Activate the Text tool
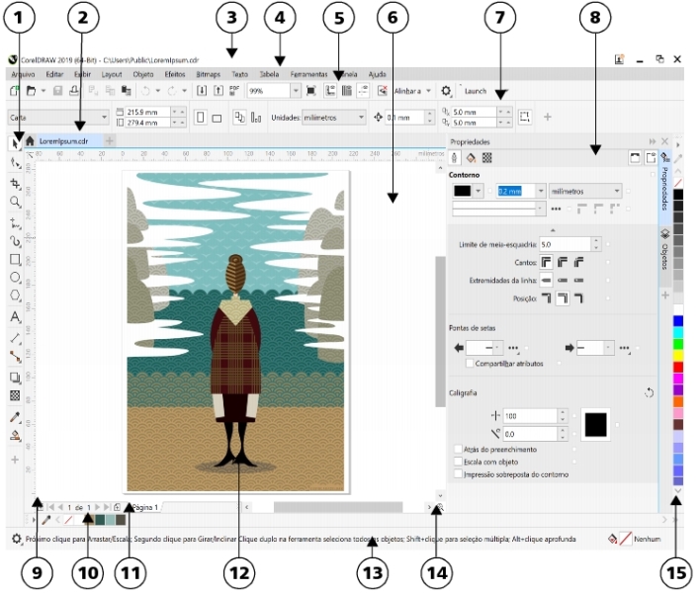Image resolution: width=700 pixels, height=593 pixels. pyautogui.click(x=15, y=317)
